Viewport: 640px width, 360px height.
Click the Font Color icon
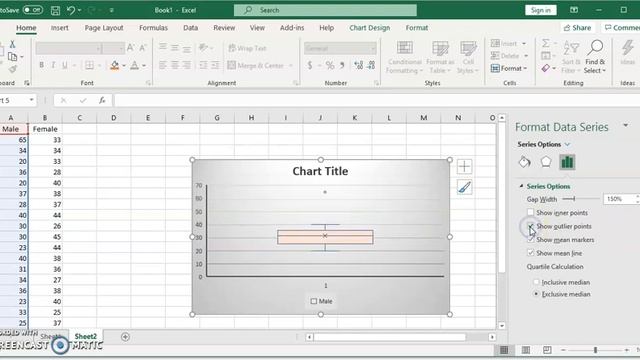click(x=134, y=65)
